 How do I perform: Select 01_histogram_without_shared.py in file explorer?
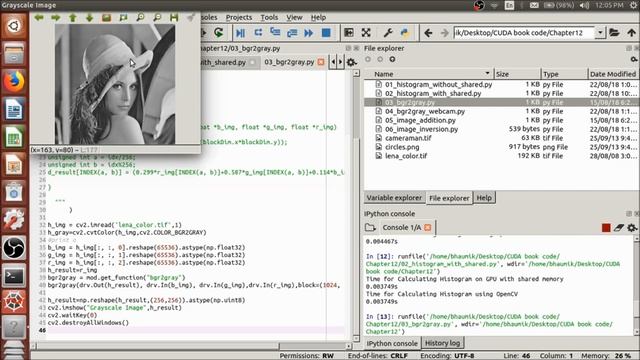click(438, 84)
